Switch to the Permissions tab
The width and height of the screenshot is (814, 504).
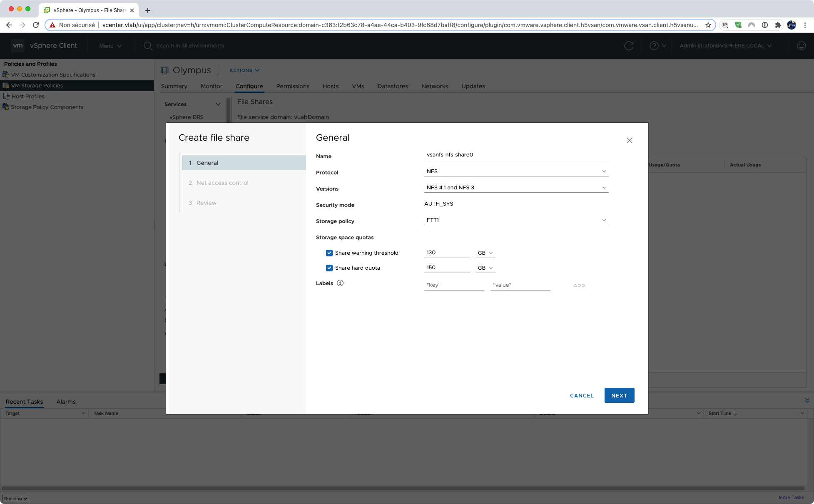(293, 86)
